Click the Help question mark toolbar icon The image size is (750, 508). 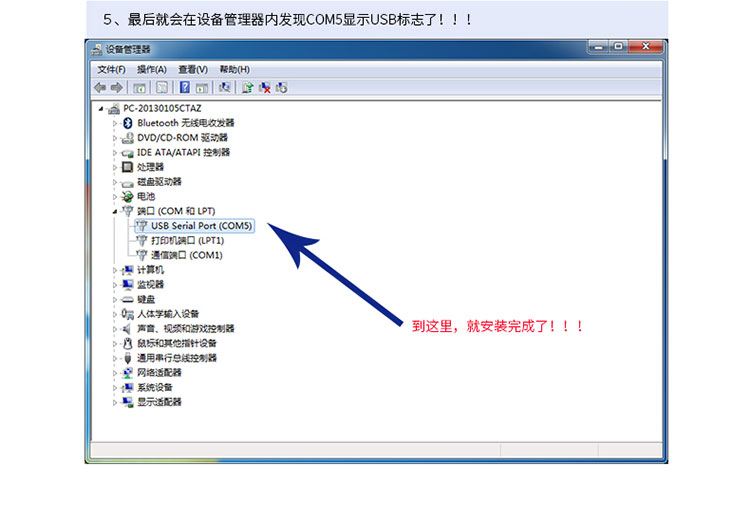pos(185,88)
